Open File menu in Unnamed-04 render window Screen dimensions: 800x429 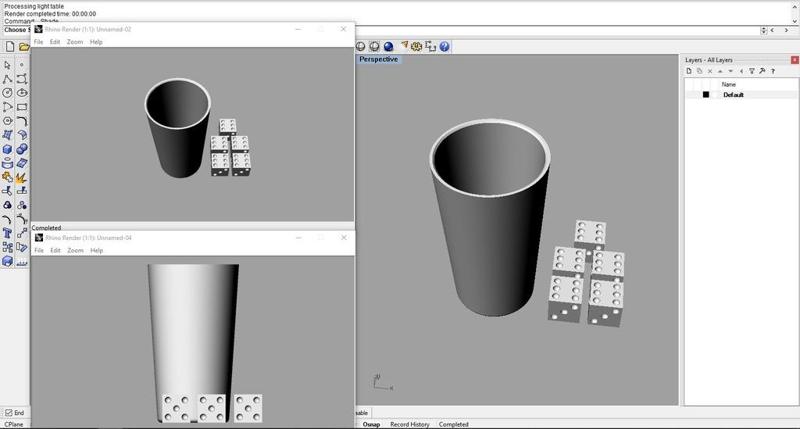(x=39, y=250)
